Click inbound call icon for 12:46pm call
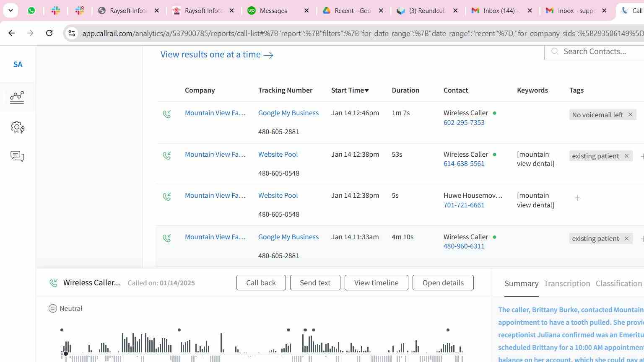The width and height of the screenshot is (644, 362). click(x=167, y=114)
